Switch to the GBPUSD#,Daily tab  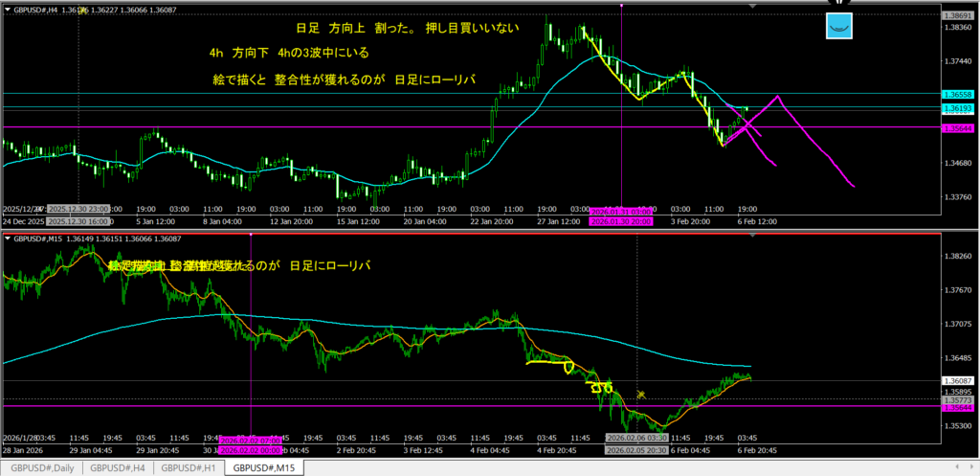(41, 467)
